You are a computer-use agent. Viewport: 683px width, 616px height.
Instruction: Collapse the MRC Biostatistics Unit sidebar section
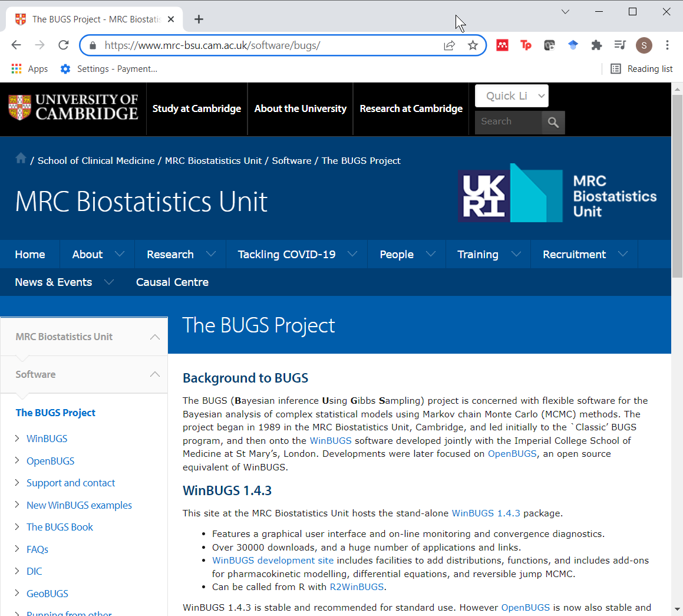(154, 337)
